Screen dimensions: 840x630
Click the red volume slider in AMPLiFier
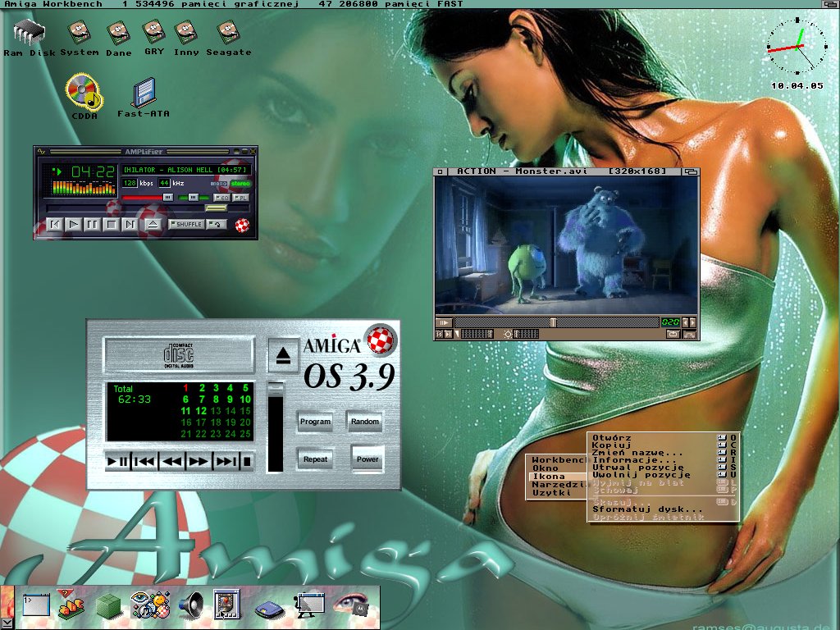pos(148,198)
